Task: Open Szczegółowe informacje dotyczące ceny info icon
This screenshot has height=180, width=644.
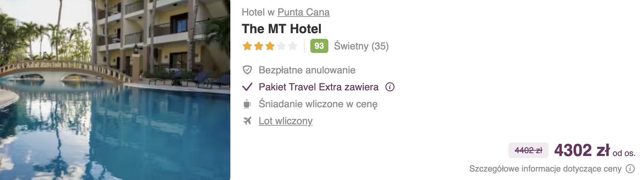Action: pyautogui.click(x=630, y=169)
